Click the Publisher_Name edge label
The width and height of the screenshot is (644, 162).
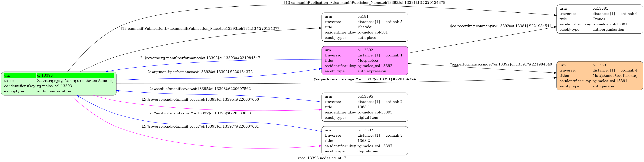364,3
